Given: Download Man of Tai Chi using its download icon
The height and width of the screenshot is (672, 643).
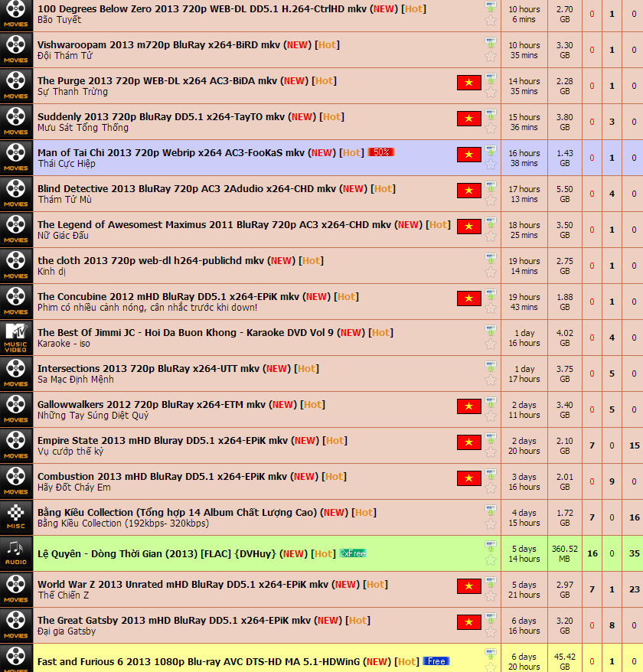Looking at the screenshot, I should (x=491, y=151).
